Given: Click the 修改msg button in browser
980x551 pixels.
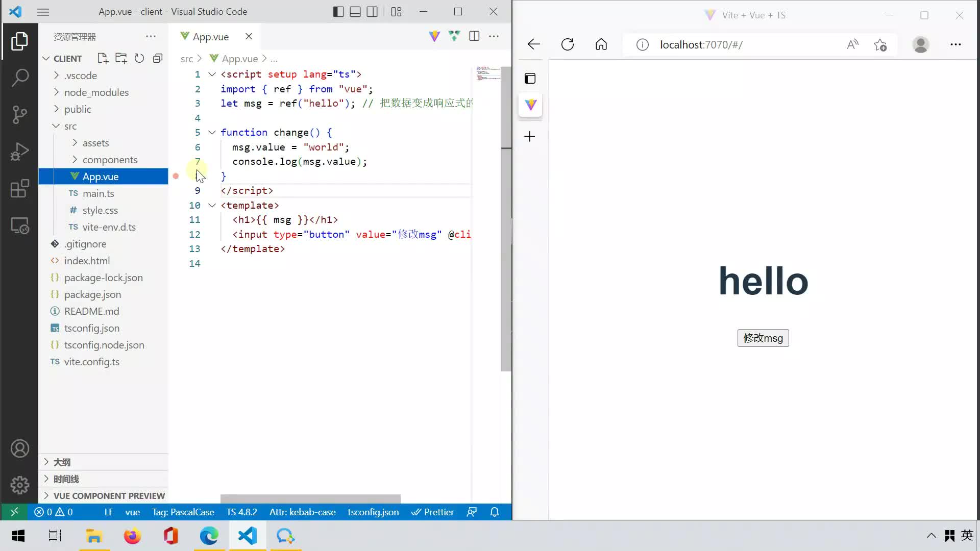Looking at the screenshot, I should coord(763,338).
